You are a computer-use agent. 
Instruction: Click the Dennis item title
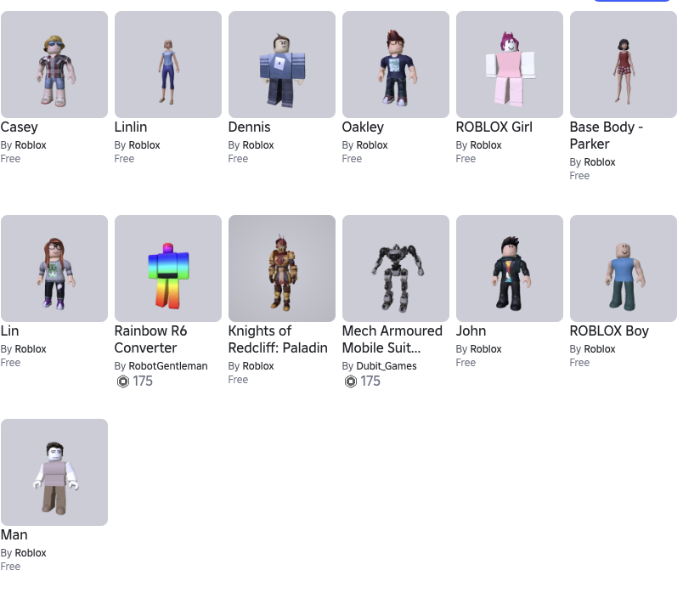[x=250, y=127]
